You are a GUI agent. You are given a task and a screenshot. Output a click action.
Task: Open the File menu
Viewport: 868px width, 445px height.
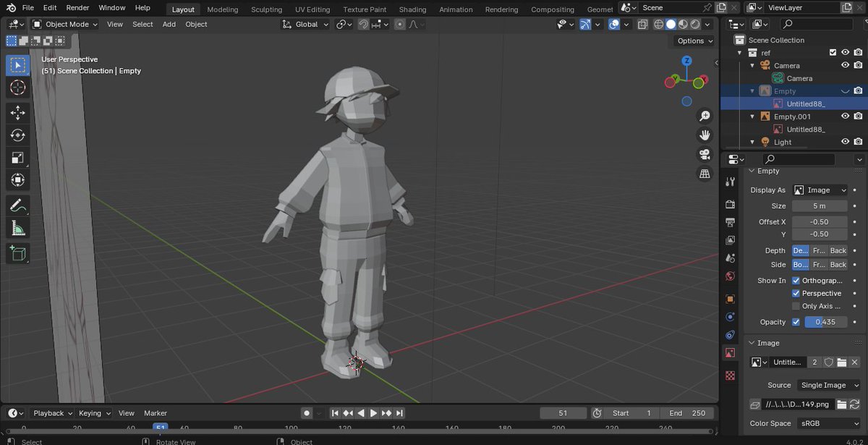coord(27,8)
